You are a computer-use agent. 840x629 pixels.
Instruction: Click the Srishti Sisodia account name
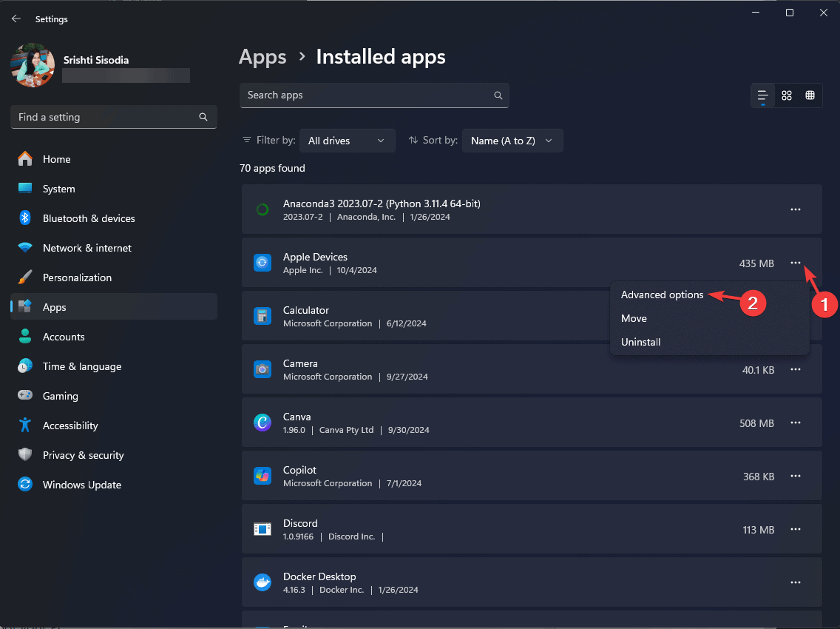point(96,60)
